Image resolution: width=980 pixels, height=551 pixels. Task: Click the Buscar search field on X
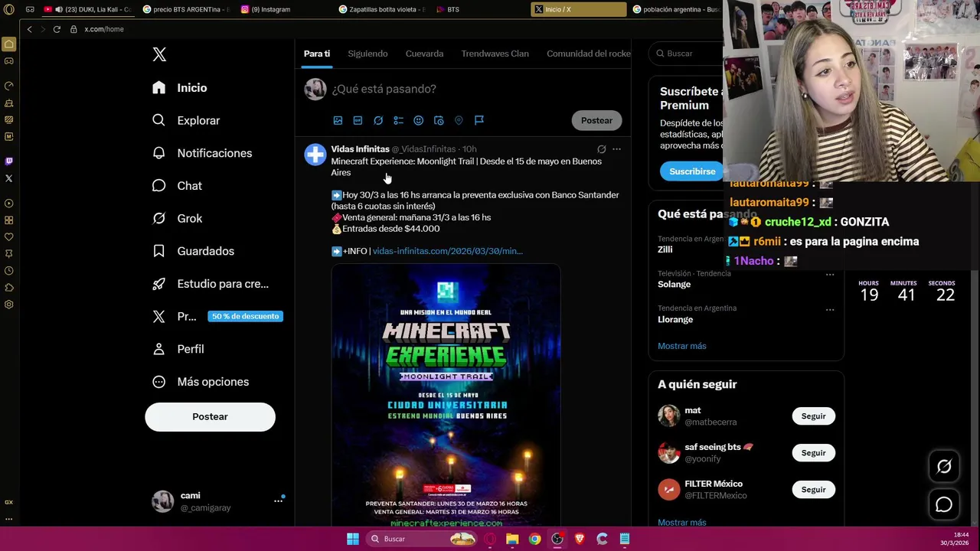click(688, 54)
